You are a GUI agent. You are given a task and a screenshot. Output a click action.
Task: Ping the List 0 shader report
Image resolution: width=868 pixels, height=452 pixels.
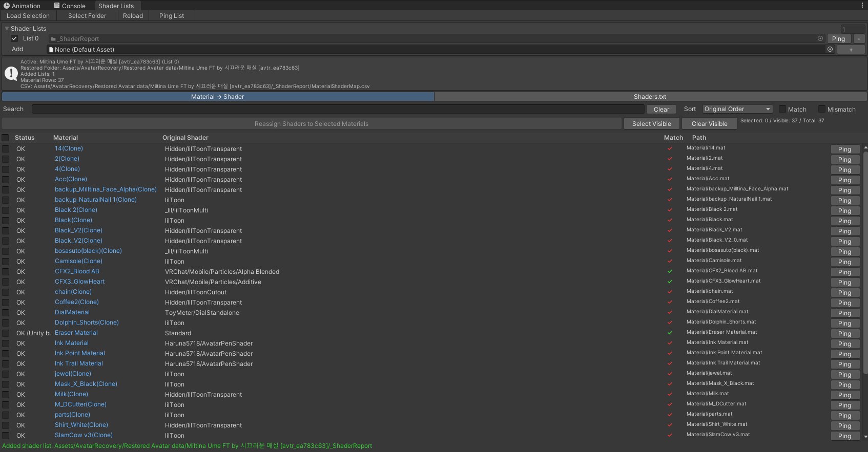839,39
